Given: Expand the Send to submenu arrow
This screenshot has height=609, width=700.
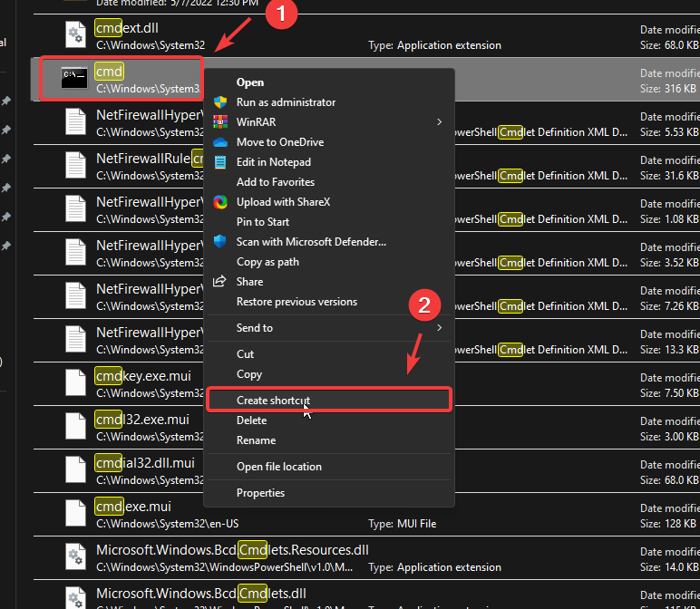Looking at the screenshot, I should [x=439, y=327].
